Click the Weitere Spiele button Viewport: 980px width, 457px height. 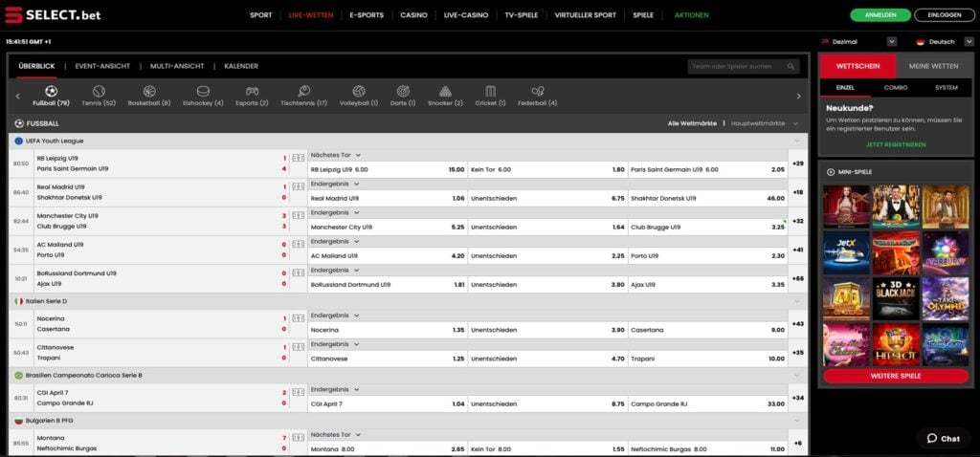tap(896, 377)
